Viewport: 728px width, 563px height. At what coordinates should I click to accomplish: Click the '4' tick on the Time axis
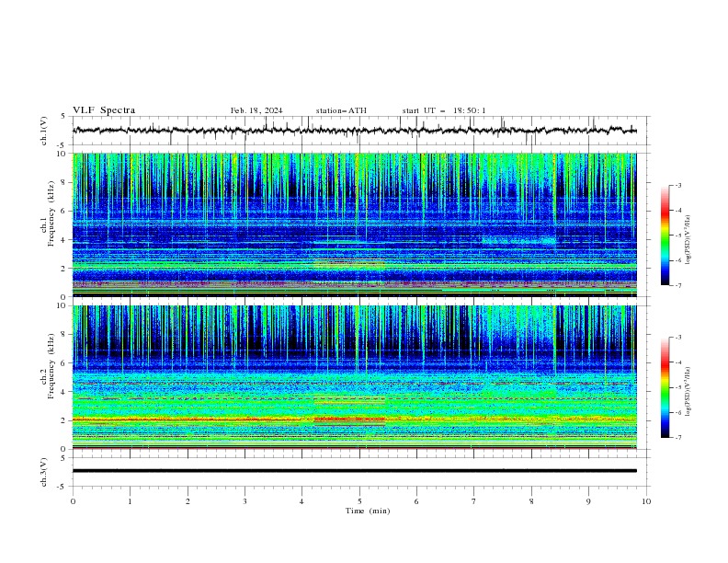click(301, 501)
